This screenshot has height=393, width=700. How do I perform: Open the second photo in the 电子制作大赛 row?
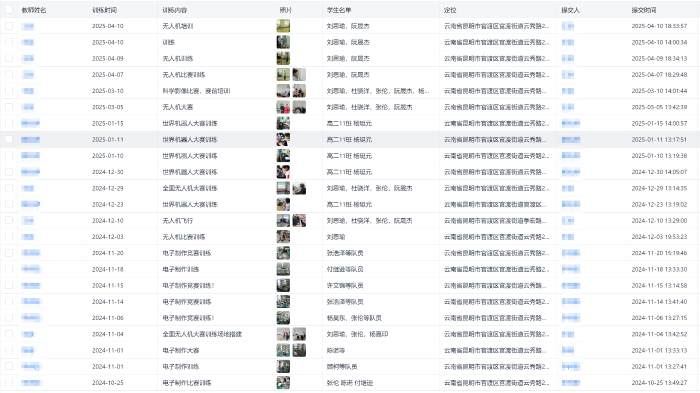(299, 350)
